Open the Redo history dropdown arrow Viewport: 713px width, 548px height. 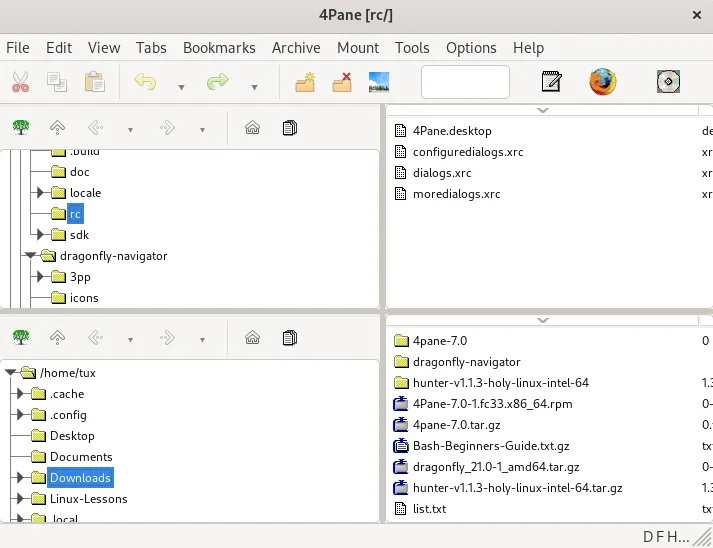click(x=255, y=87)
